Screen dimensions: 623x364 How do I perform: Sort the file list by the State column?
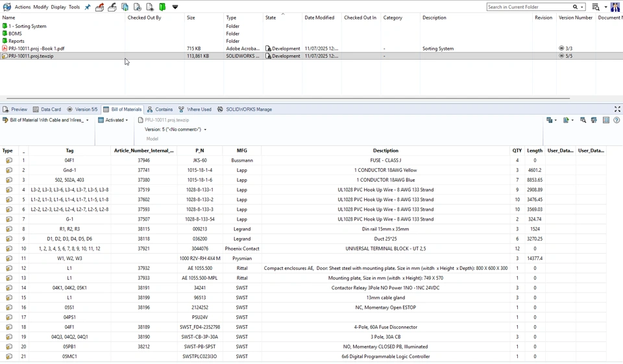click(271, 18)
